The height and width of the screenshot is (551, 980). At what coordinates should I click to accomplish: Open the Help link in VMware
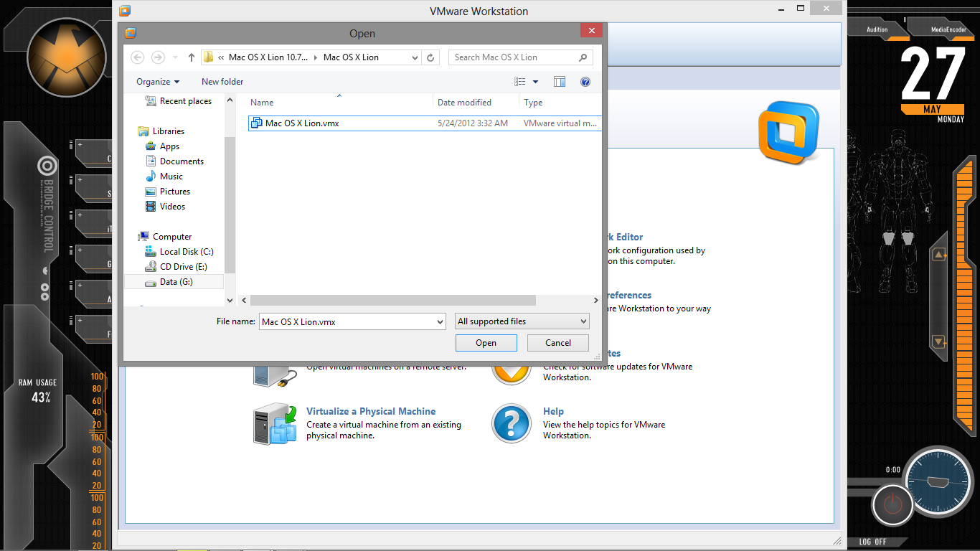(553, 411)
